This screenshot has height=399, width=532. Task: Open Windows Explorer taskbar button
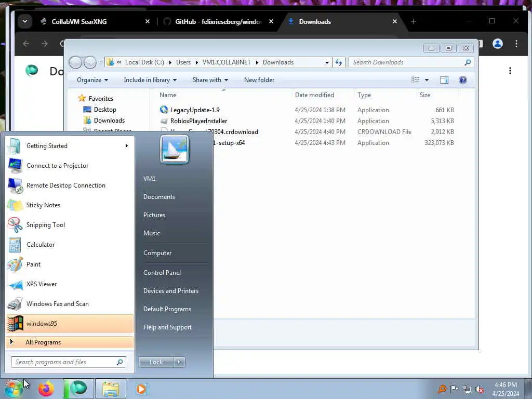click(x=111, y=389)
